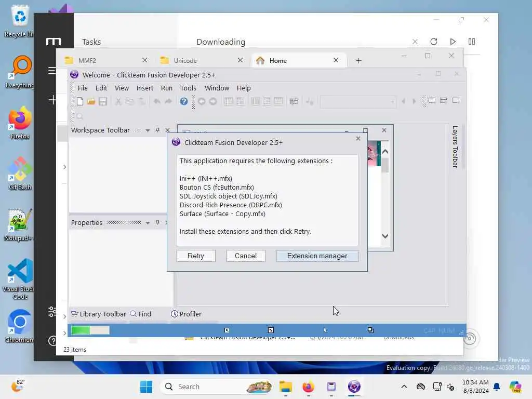Click the previous frame triangle arrow in toolbar
This screenshot has height=399, width=532.
tap(403, 101)
